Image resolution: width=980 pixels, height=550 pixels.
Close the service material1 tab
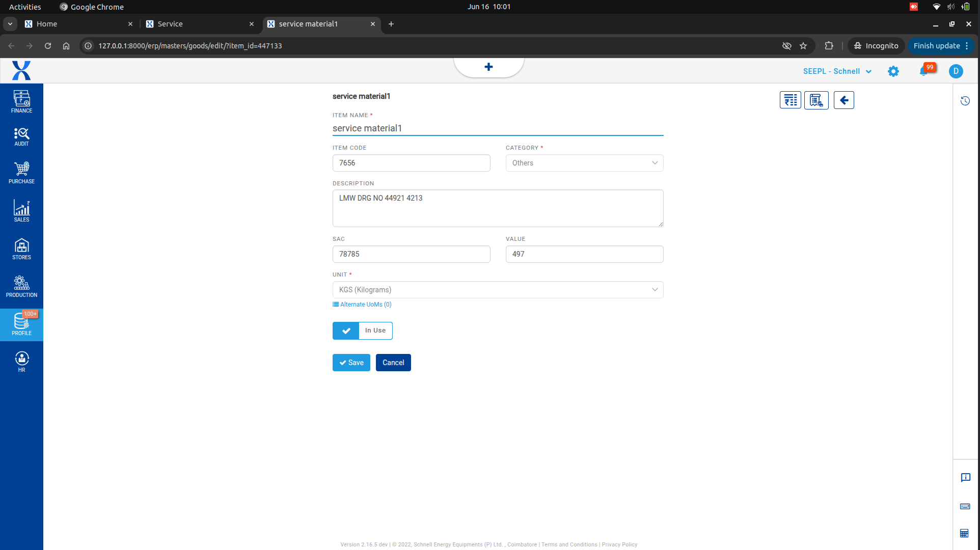[373, 24]
